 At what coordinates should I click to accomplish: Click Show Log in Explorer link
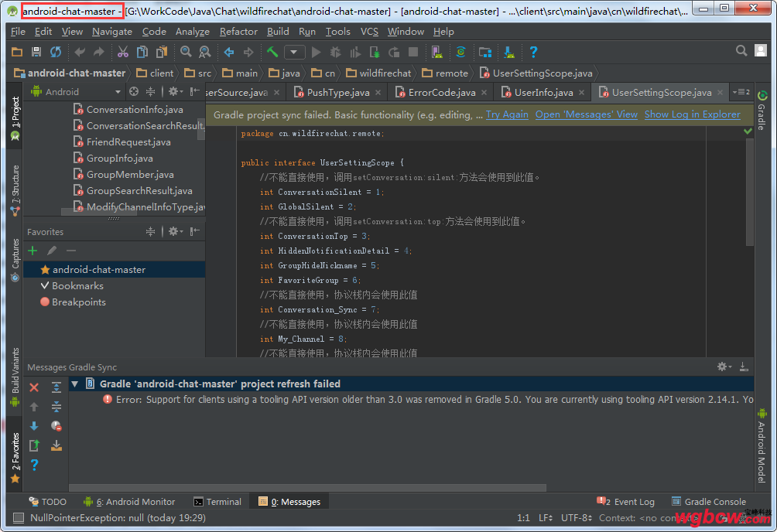(x=693, y=114)
